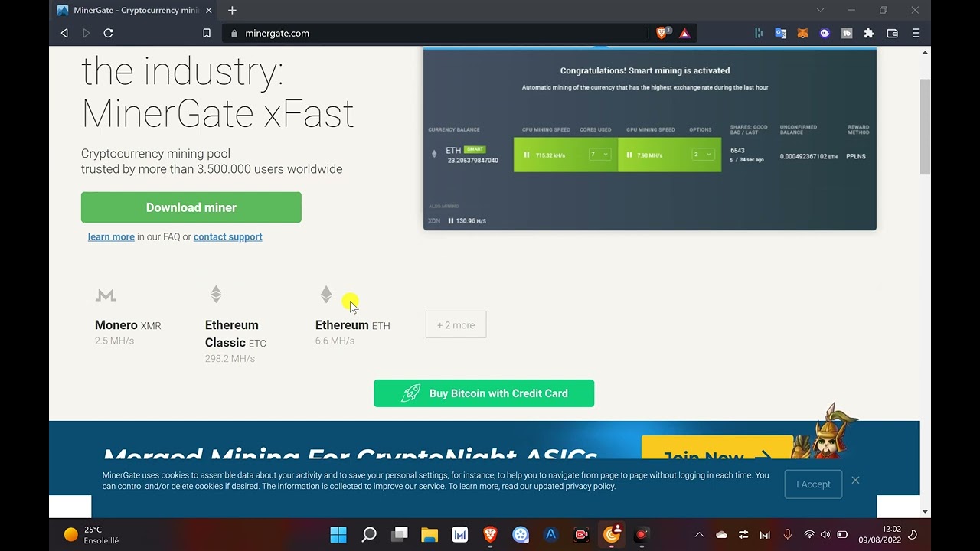Open Windows taskbar search
The width and height of the screenshot is (980, 551).
click(x=368, y=534)
